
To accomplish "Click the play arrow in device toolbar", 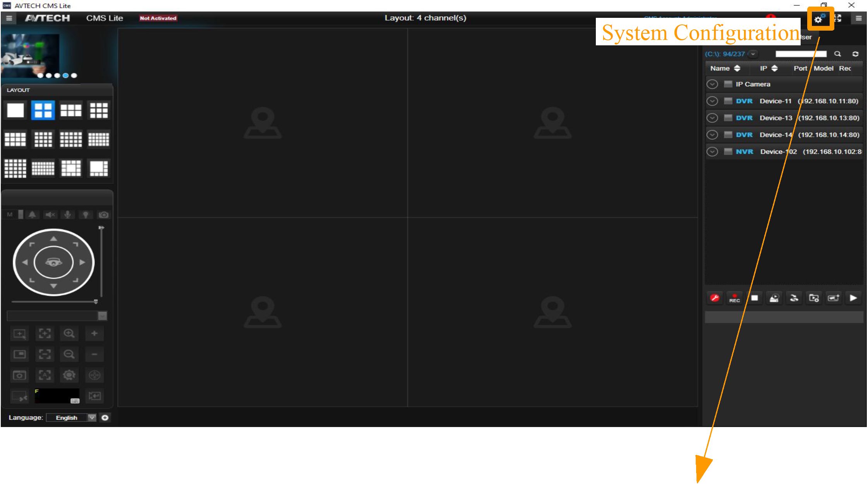I will 853,298.
